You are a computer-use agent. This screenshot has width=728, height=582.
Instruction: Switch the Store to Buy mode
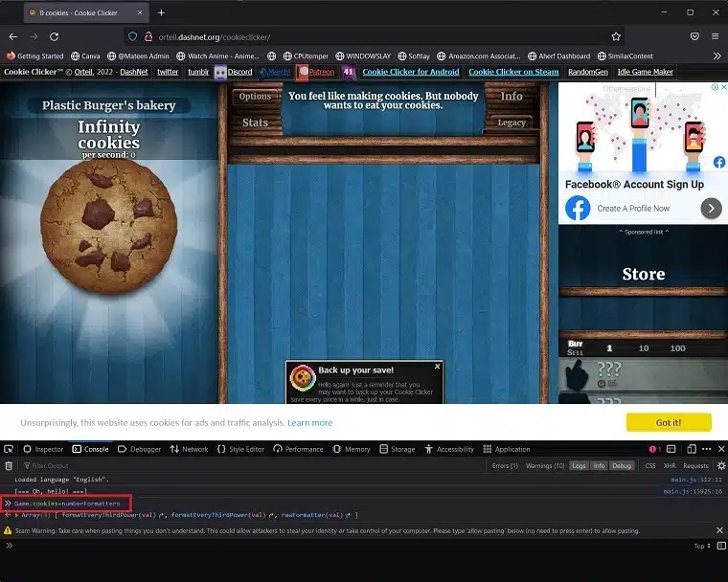[576, 344]
